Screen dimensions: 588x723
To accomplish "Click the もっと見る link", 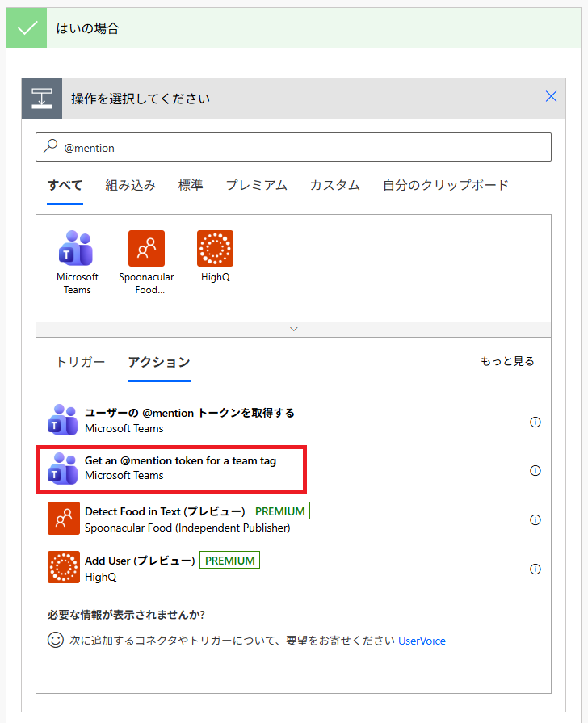I will (x=507, y=362).
